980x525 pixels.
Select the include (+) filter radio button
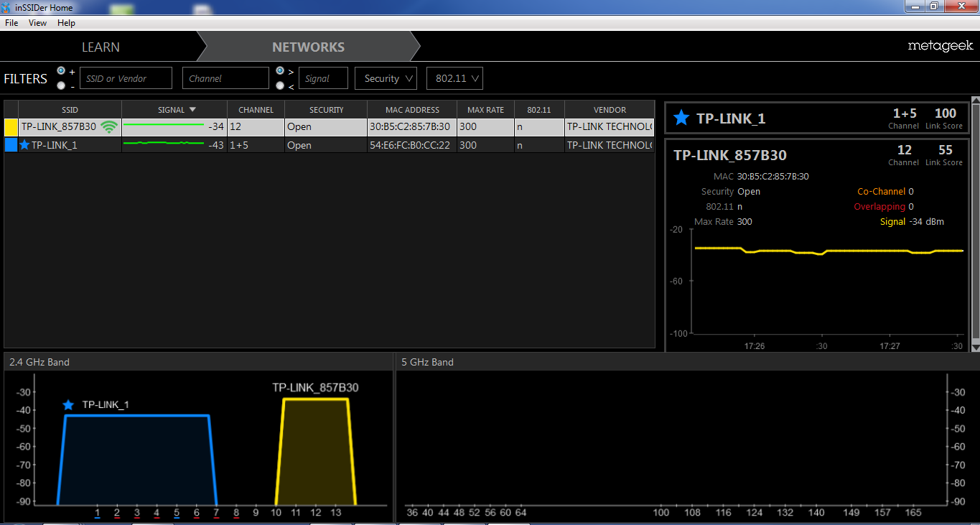[61, 71]
